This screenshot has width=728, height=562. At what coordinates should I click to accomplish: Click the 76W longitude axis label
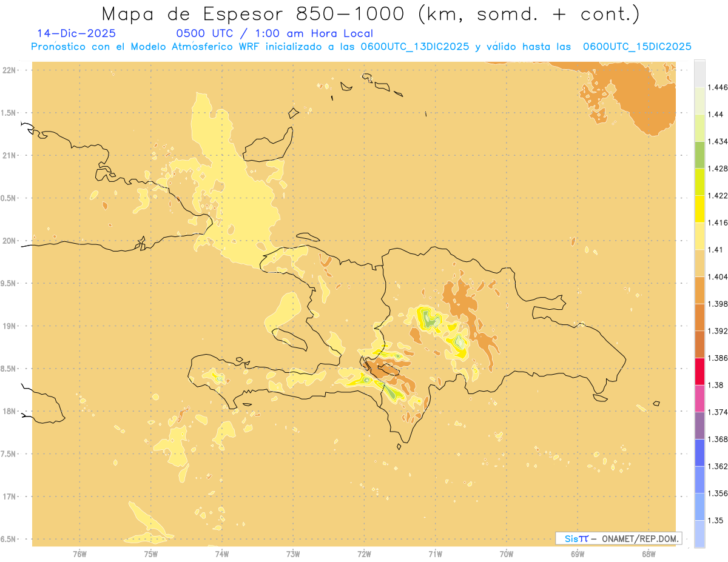coord(79,554)
